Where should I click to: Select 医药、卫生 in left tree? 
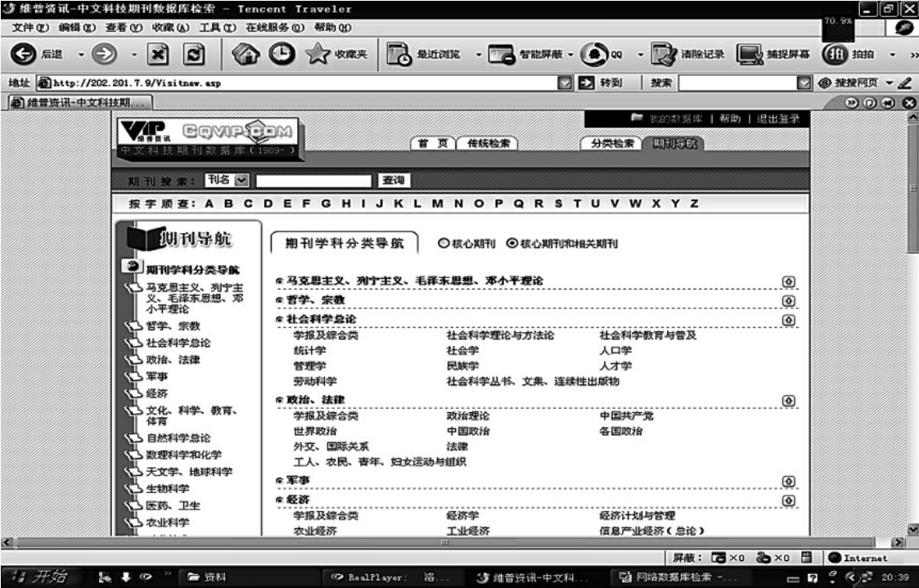173,505
